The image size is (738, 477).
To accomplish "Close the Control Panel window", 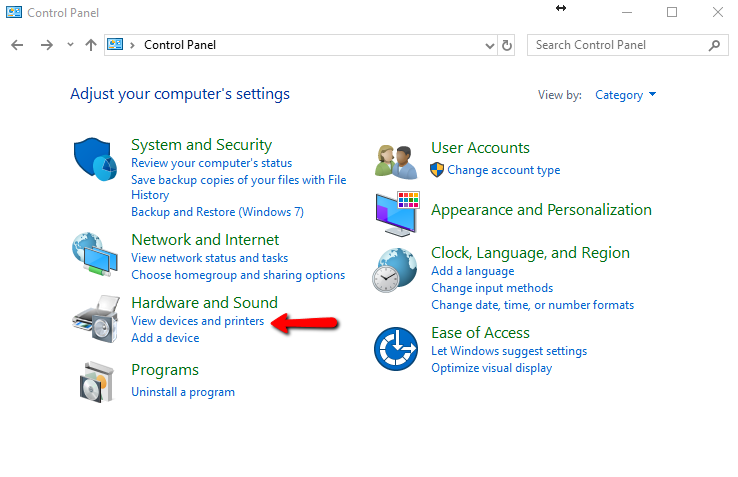I will 717,12.
